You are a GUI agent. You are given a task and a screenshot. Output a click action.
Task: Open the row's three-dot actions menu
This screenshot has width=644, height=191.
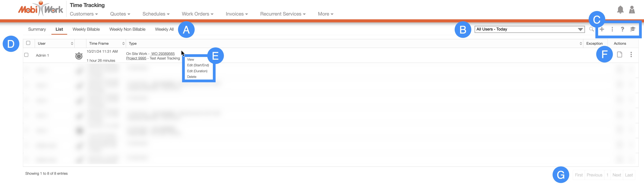tap(631, 54)
